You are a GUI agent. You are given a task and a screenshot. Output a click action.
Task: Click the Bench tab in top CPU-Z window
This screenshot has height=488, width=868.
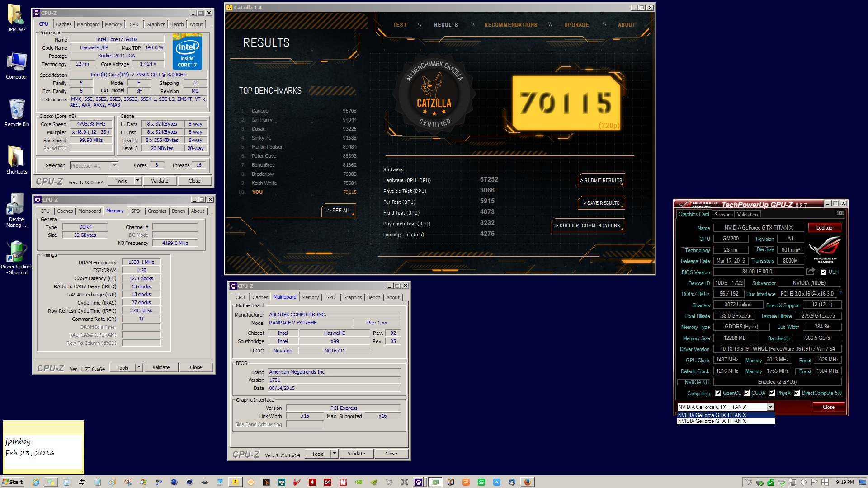[x=177, y=24]
